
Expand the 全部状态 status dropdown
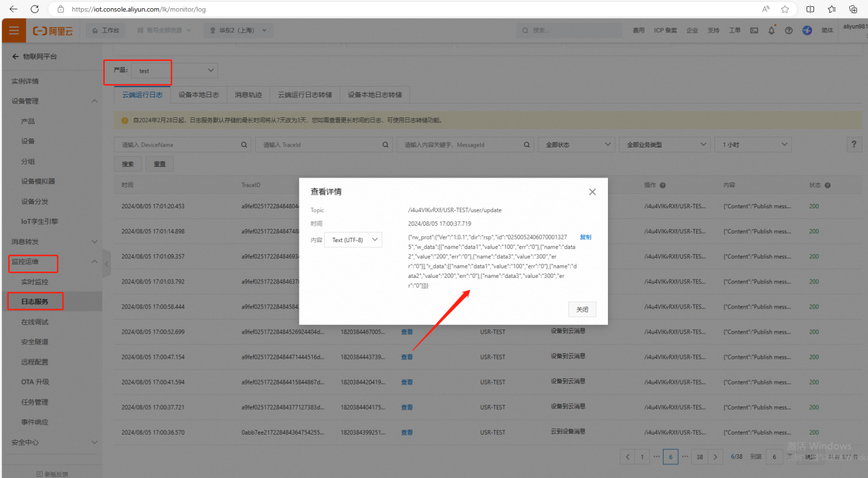point(576,145)
